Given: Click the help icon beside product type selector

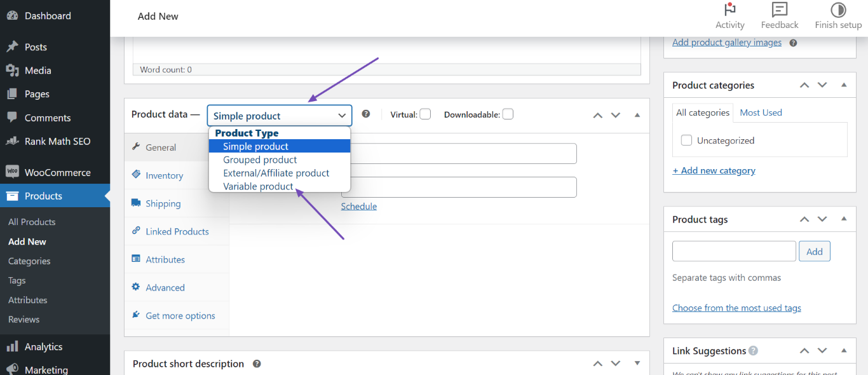Looking at the screenshot, I should [x=366, y=114].
